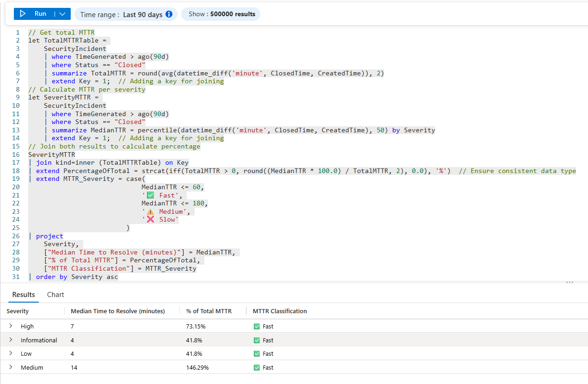Screen dimensions: 588x384
Task: Click the MTTR Classification column header
Action: click(280, 311)
